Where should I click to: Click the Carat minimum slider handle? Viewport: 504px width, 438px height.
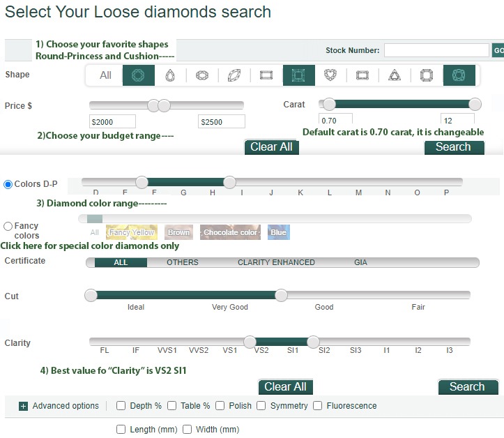pos(329,104)
